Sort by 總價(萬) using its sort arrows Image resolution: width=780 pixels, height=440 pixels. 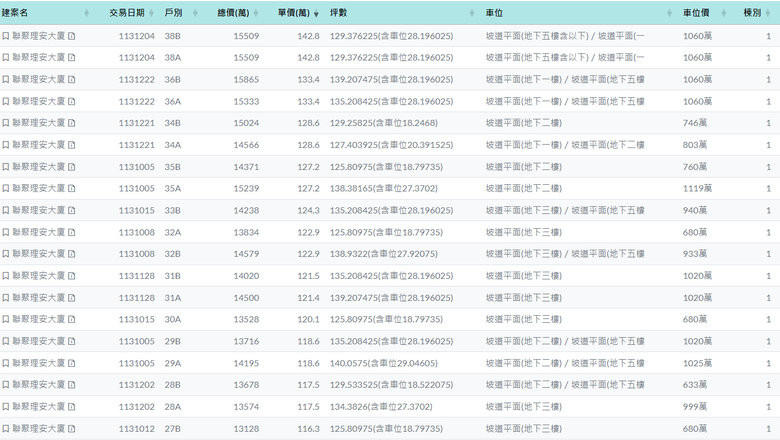pyautogui.click(x=256, y=13)
